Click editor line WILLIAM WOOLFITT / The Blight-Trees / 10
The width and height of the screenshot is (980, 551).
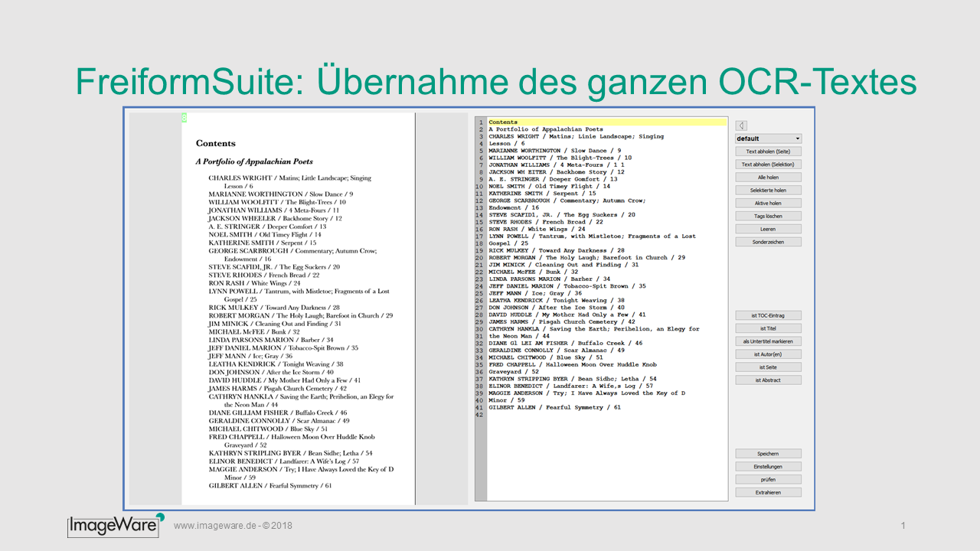[560, 158]
